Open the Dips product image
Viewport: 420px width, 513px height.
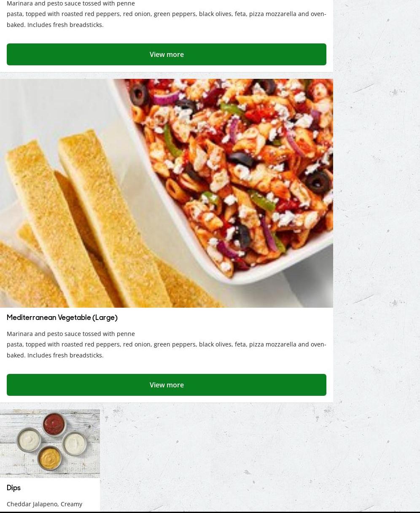(50, 443)
